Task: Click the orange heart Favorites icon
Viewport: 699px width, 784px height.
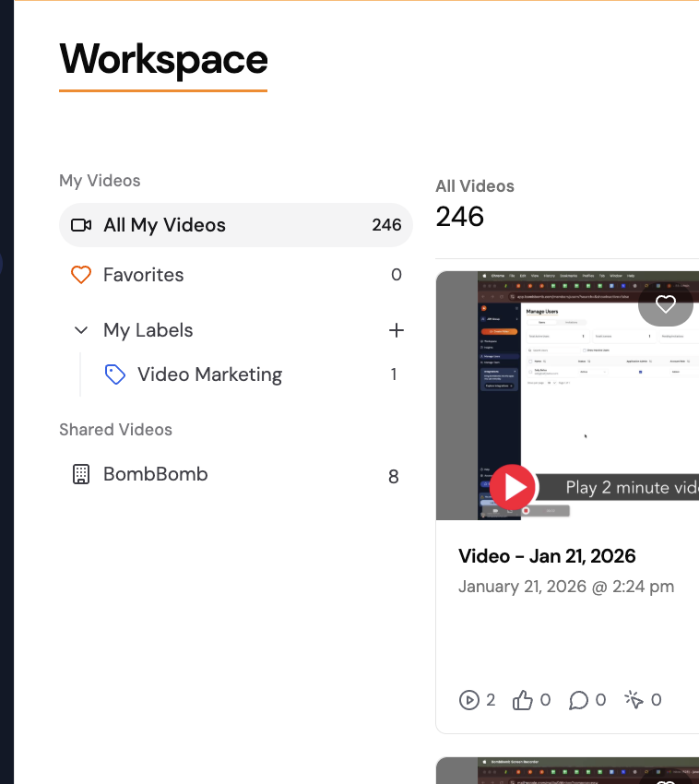Action: pos(81,275)
